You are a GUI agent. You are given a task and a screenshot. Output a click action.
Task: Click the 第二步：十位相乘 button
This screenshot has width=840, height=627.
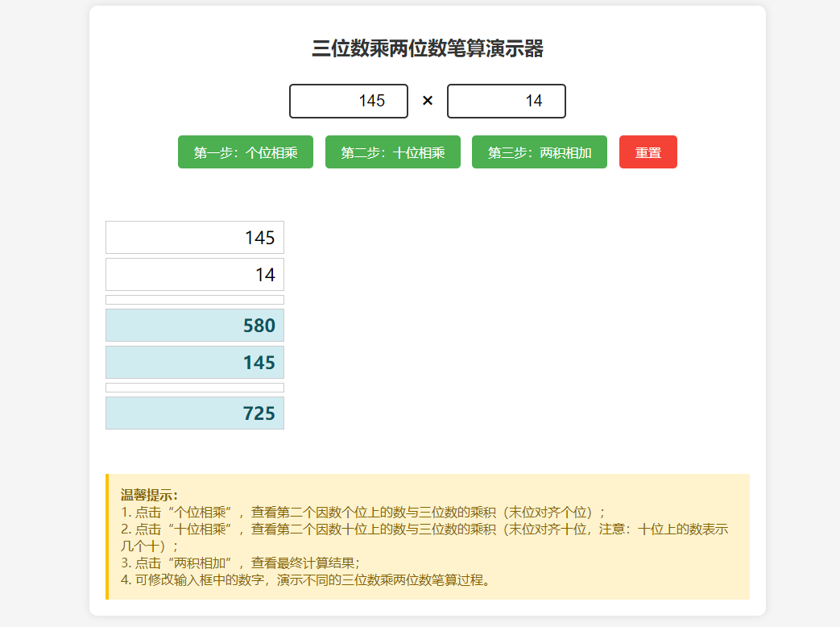coord(392,152)
